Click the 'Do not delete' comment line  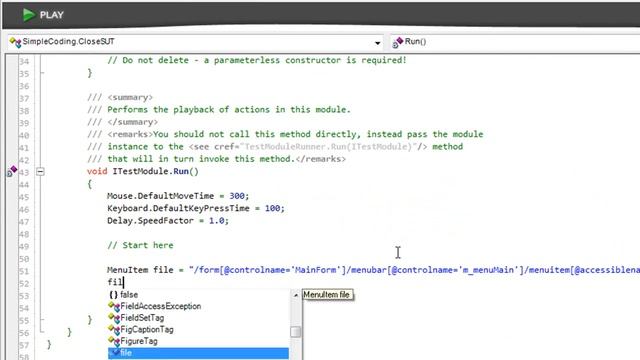[x=257, y=60]
